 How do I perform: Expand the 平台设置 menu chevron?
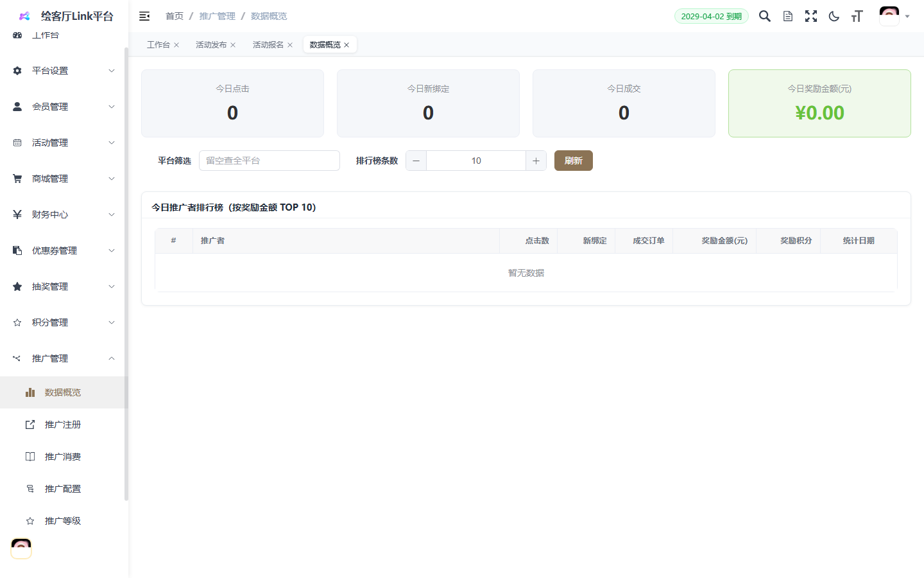pyautogui.click(x=112, y=71)
